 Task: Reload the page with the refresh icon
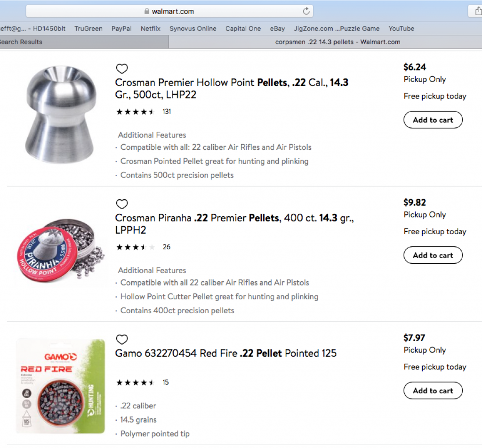[306, 11]
